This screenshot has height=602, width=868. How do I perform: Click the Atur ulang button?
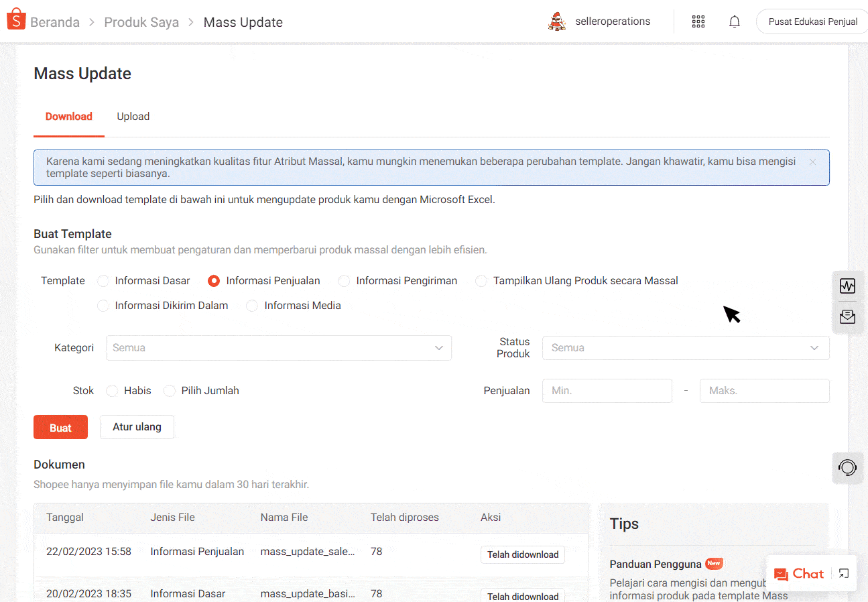click(137, 427)
